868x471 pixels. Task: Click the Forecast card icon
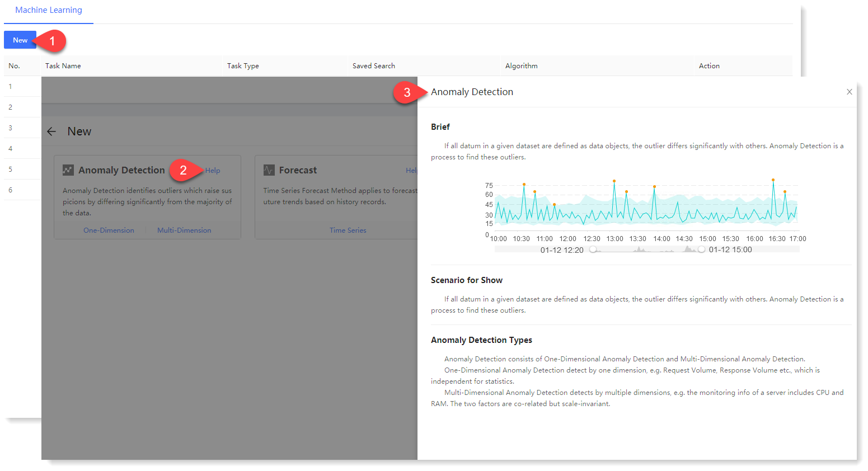[269, 170]
